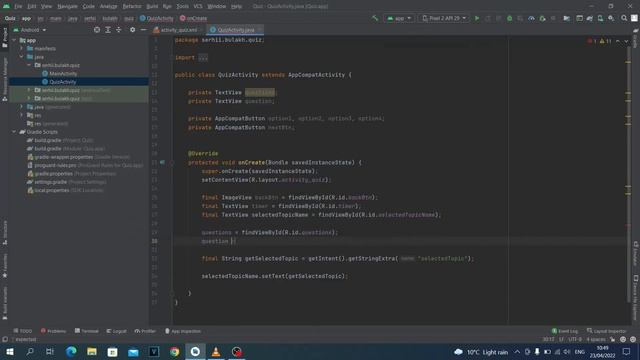Image resolution: width=640 pixels, height=360 pixels.
Task: Open the Profile app icon in toolbar
Action: (x=531, y=18)
